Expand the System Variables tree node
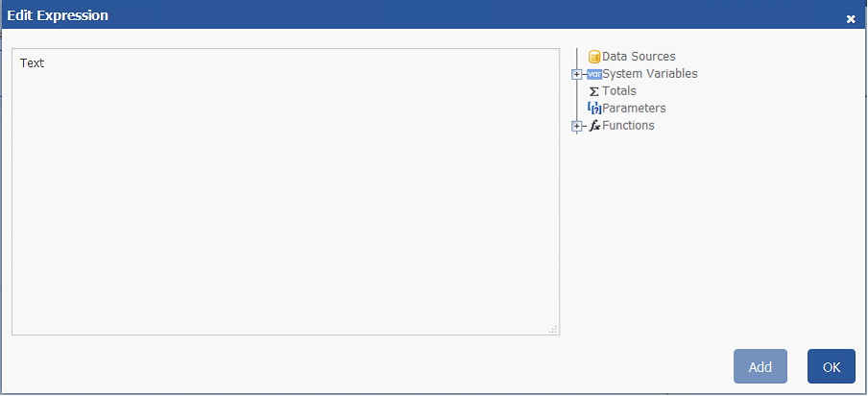868x396 pixels. coord(576,74)
